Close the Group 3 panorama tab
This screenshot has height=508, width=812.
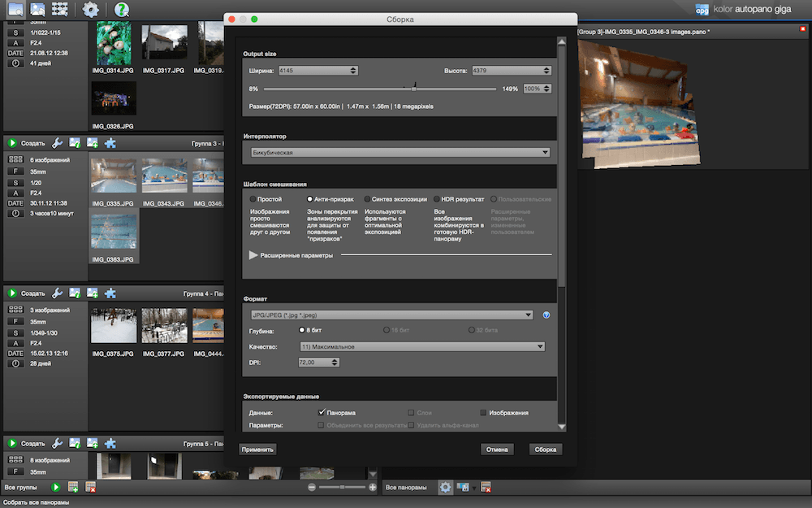pos(803,29)
